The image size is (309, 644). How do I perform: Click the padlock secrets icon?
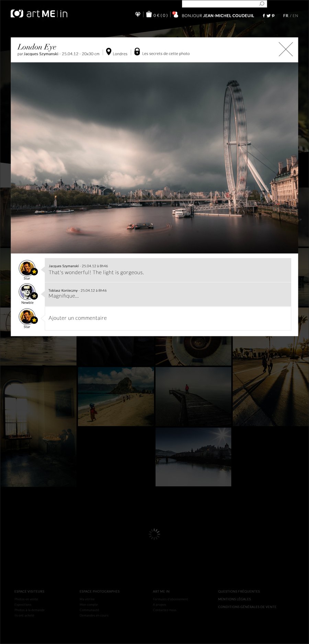pyautogui.click(x=137, y=52)
